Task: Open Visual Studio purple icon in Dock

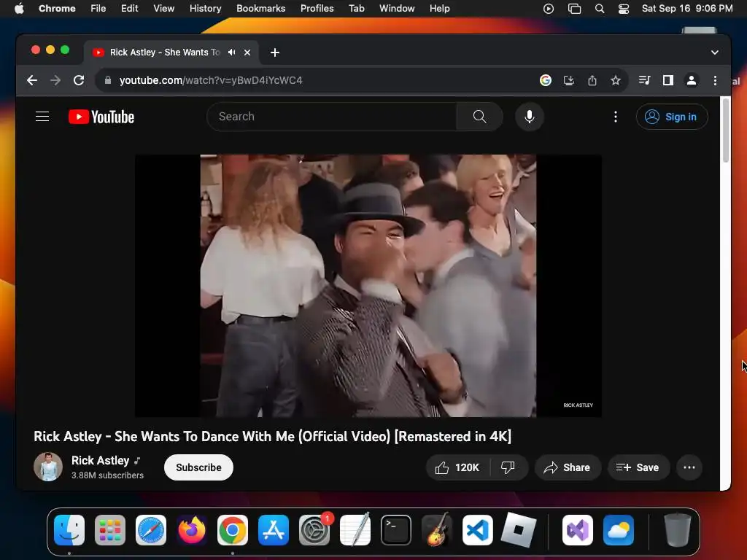Action: [x=578, y=530]
